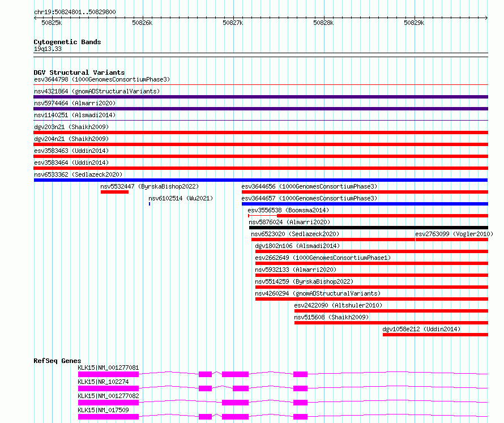This screenshot has width=504, height=423.
Task: Click the nsv5532447 (ByrskaBishop2022) short red bar
Action: point(114,192)
